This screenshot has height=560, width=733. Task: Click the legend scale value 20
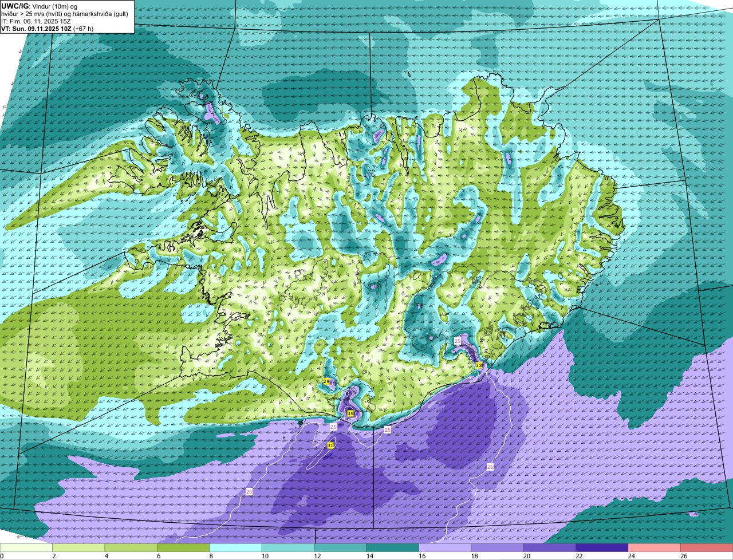(x=526, y=556)
